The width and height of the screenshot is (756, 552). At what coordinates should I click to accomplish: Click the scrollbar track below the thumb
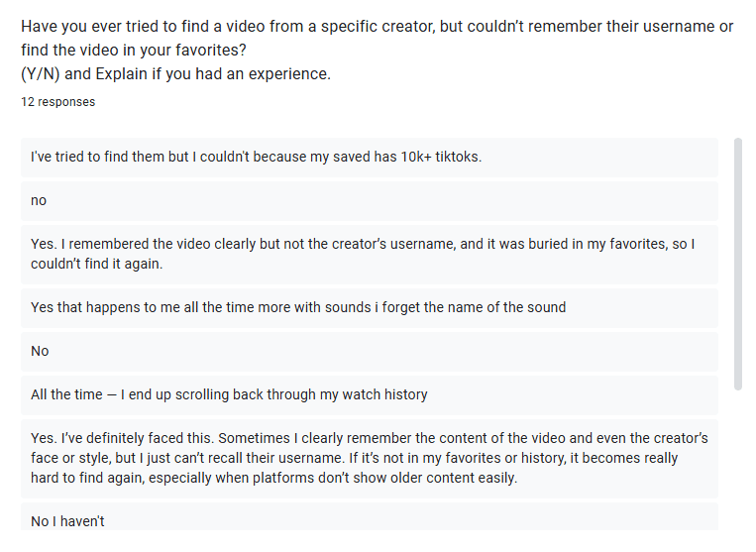click(x=737, y=456)
